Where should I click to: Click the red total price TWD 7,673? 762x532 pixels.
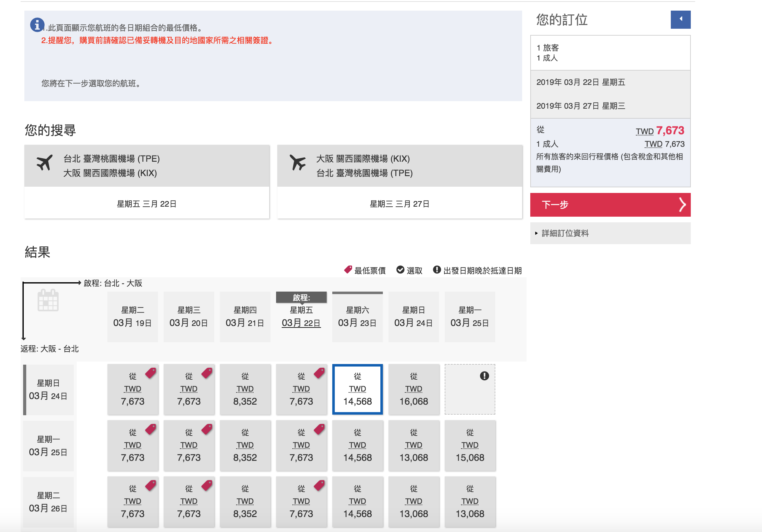(x=660, y=131)
